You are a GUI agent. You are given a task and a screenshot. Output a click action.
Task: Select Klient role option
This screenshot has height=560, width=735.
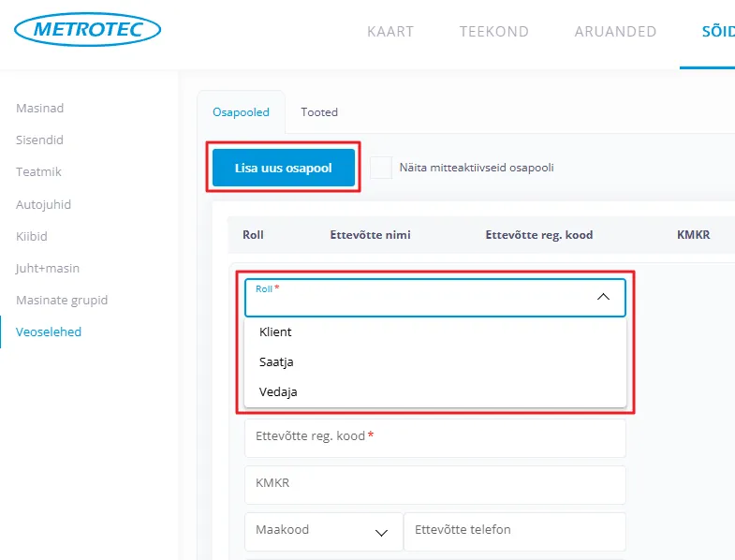pos(275,332)
